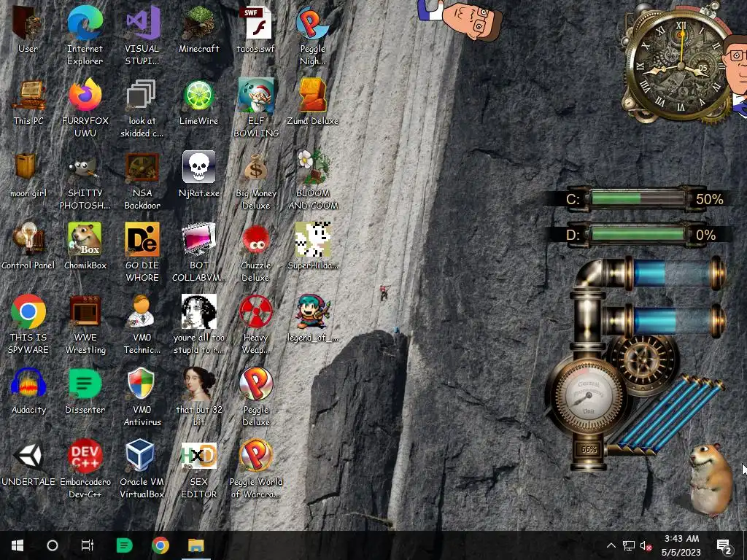Open taskbar clock showing 3:43 AM
The width and height of the screenshot is (747, 560).
pos(681,545)
